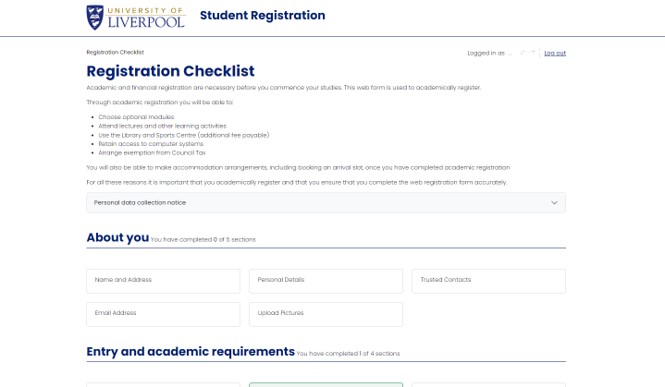Image resolution: width=665 pixels, height=387 pixels.
Task: Expand the chevron on the data collection notice
Action: pyautogui.click(x=554, y=203)
